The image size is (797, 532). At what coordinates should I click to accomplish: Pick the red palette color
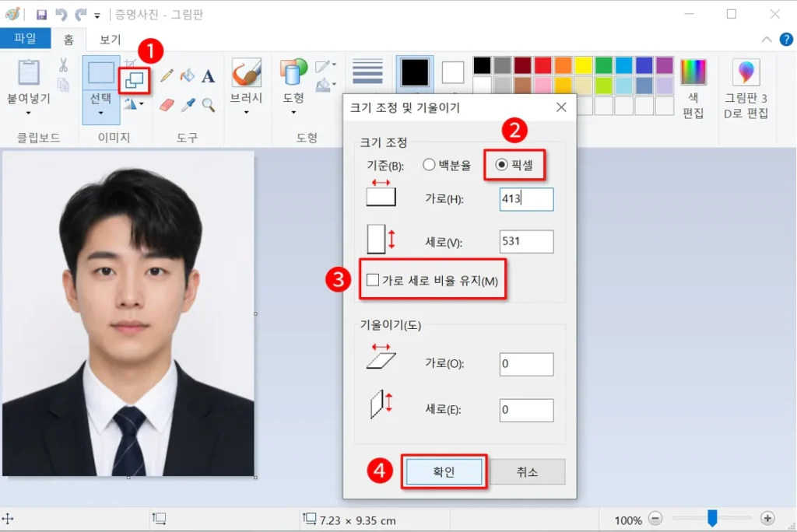click(542, 65)
